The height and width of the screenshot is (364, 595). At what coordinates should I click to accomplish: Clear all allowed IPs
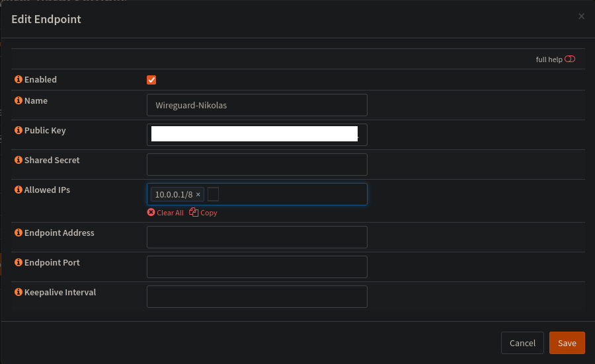(165, 213)
